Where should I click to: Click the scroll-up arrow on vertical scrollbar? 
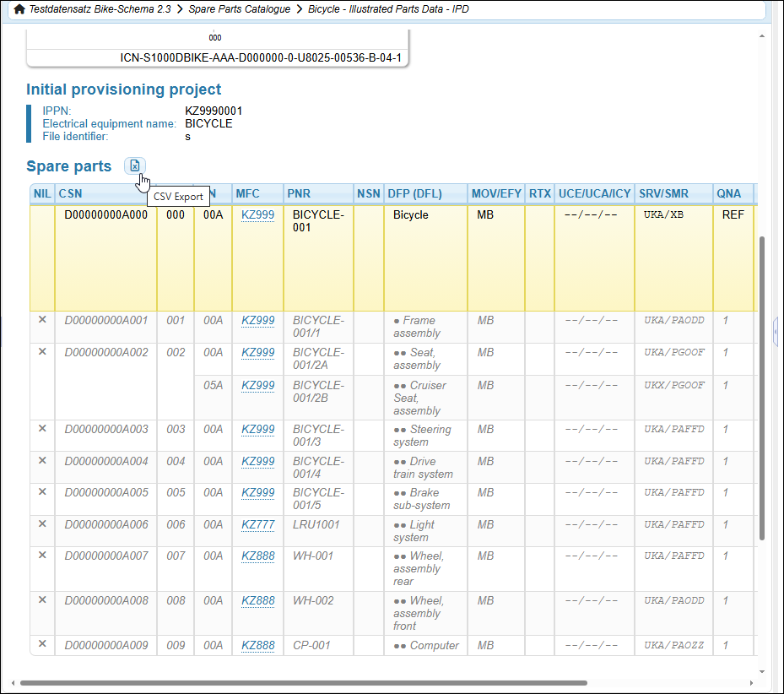[x=761, y=36]
